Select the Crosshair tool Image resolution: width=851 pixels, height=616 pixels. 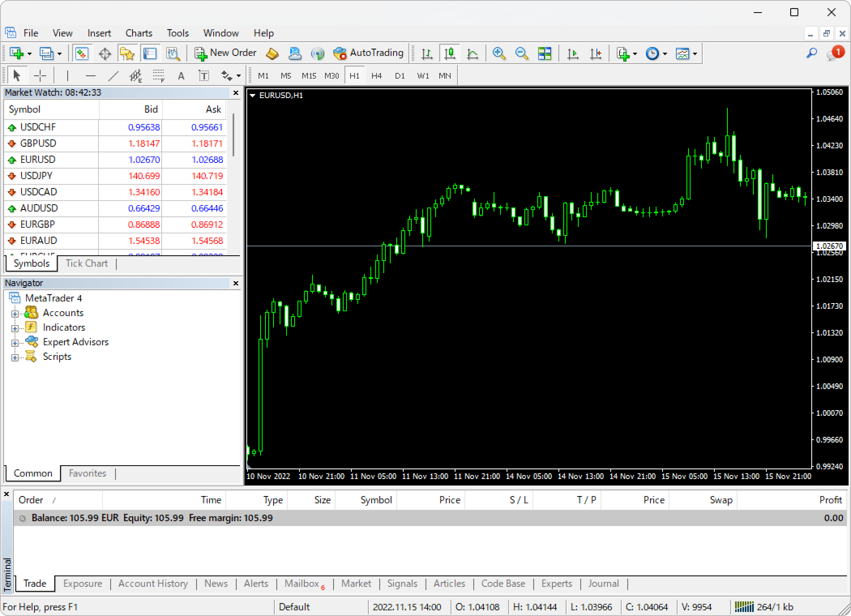point(40,76)
